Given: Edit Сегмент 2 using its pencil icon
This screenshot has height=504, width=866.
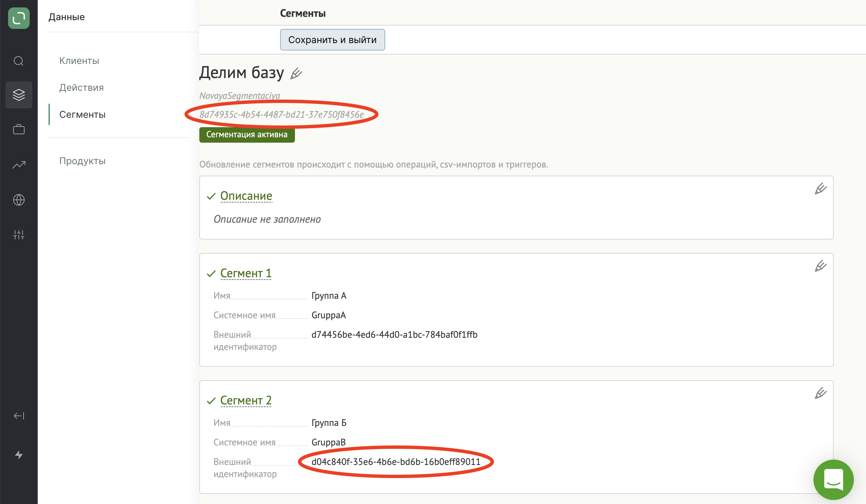Looking at the screenshot, I should [x=821, y=393].
